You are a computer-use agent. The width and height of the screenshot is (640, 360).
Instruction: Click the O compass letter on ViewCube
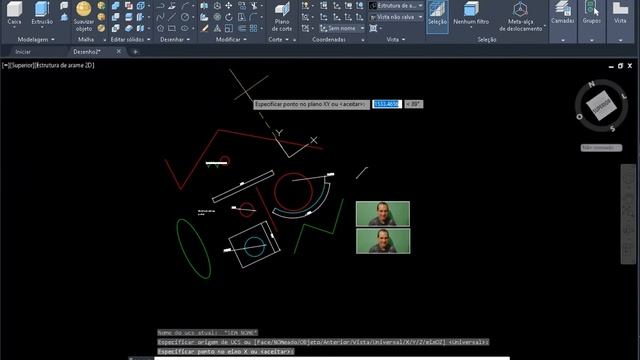(579, 117)
